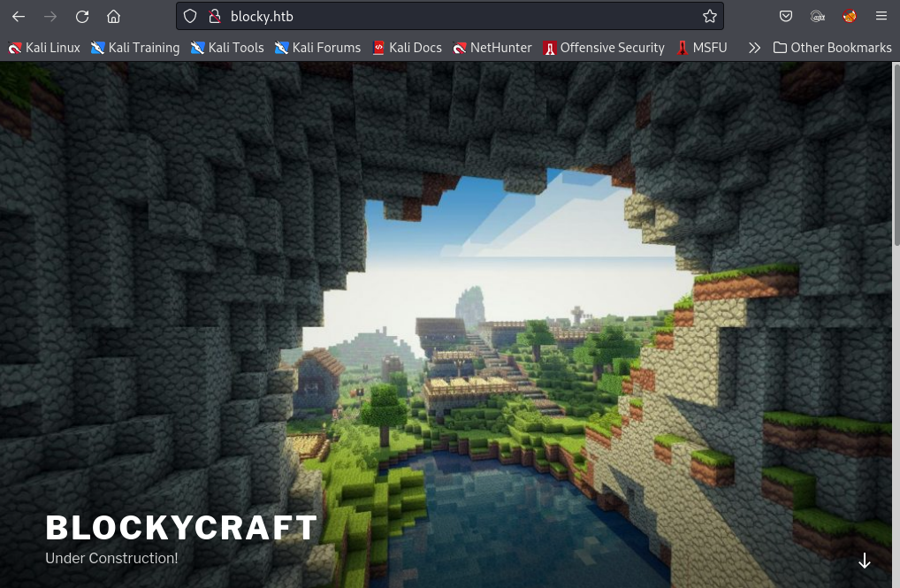Viewport: 900px width, 588px height.
Task: Show more bookmarks via the chevron
Action: (754, 48)
